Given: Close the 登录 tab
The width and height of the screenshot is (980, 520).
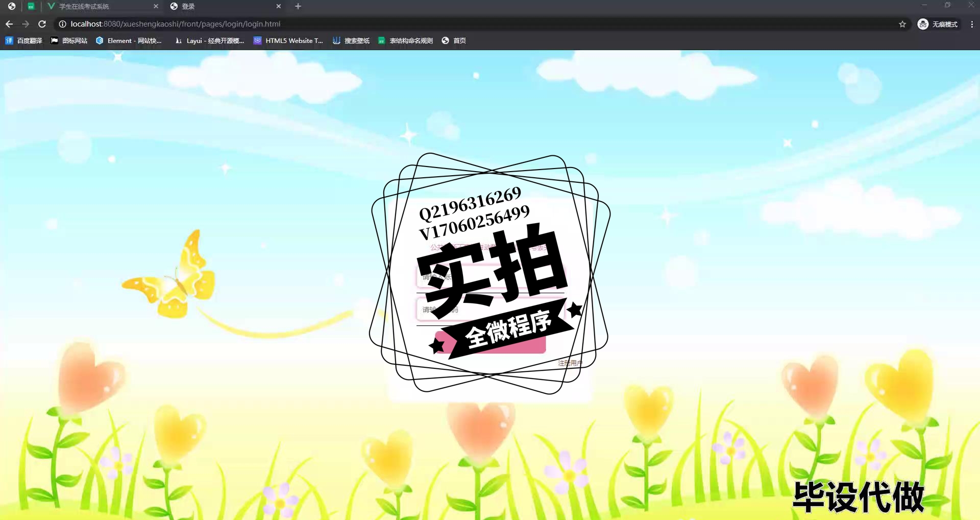Looking at the screenshot, I should pyautogui.click(x=278, y=6).
